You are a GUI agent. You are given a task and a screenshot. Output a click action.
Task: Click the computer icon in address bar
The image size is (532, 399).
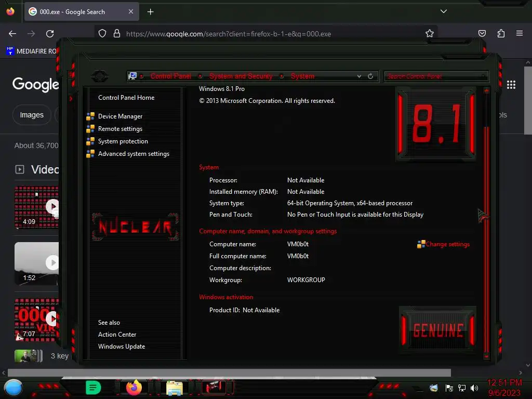[x=132, y=76]
